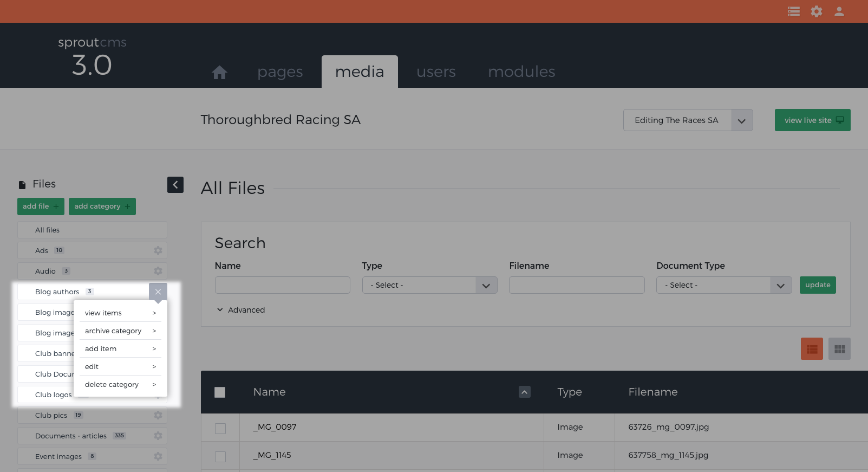The height and width of the screenshot is (472, 868).
Task: Tick the checkbox for _MG_1145
Action: coord(220,457)
